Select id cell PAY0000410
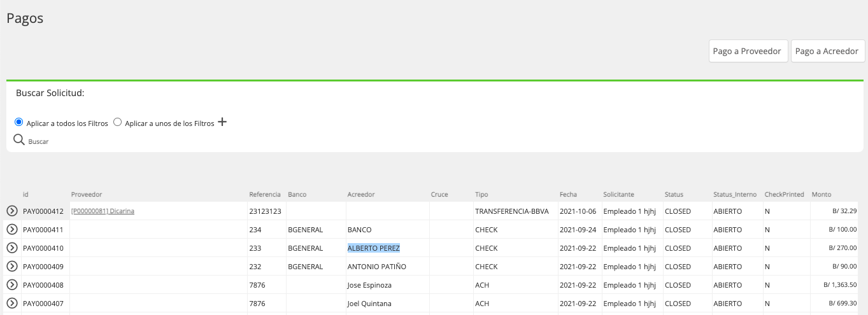The width and height of the screenshot is (868, 315). (x=43, y=248)
